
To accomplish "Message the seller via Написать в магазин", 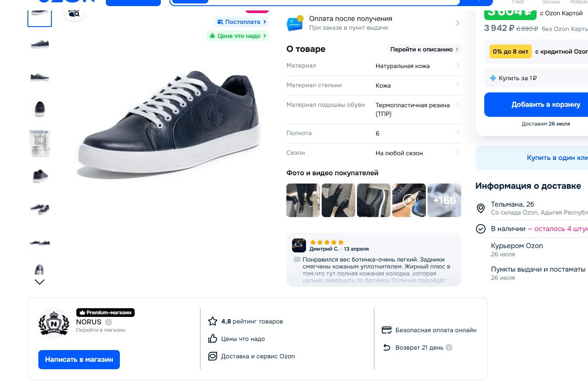I will pyautogui.click(x=79, y=360).
